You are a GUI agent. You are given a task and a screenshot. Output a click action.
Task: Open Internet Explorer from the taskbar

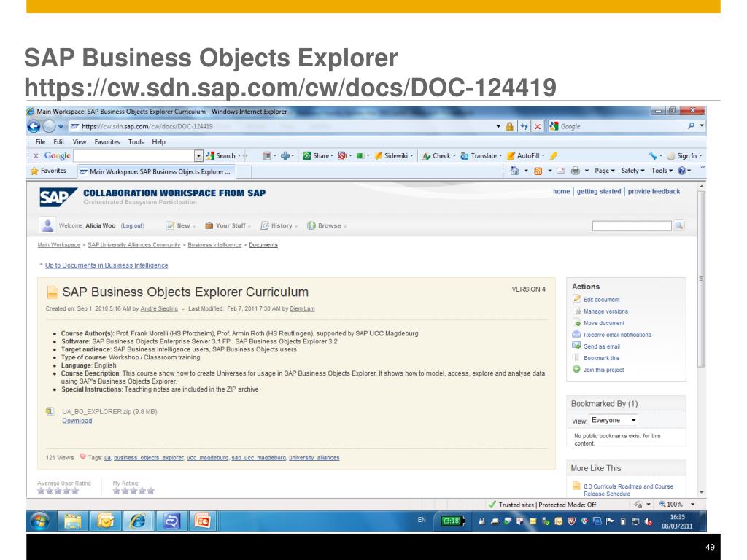coord(136,521)
